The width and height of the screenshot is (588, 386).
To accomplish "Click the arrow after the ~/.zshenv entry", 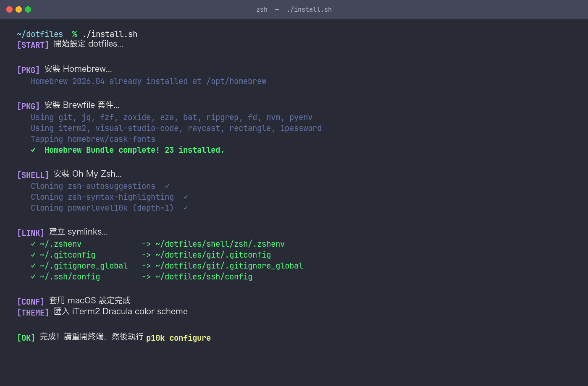I will pos(146,244).
